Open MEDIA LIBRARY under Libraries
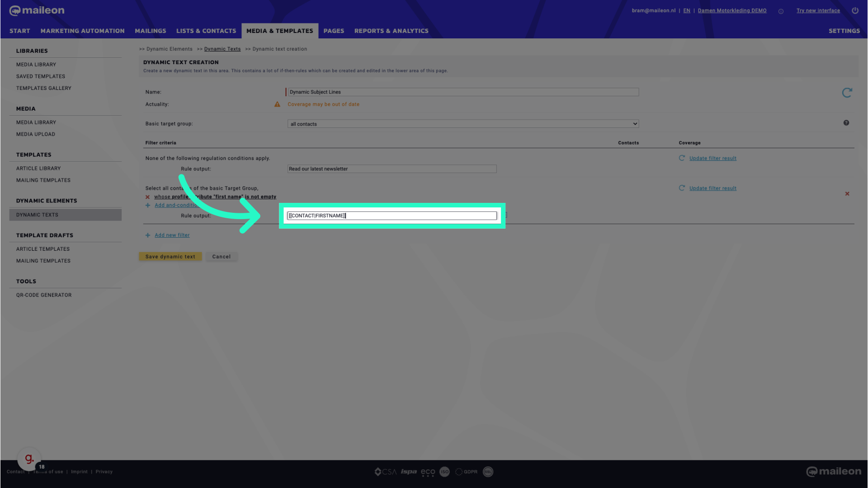Viewport: 868px width, 488px height. pos(36,65)
